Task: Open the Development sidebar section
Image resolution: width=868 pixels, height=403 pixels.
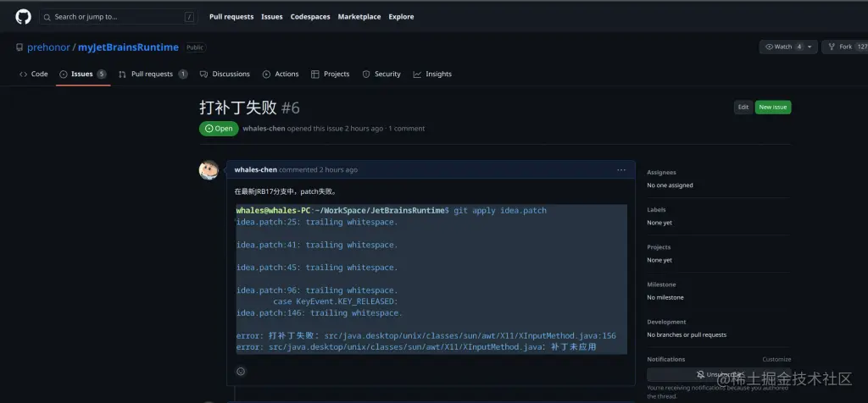Action: 666,322
